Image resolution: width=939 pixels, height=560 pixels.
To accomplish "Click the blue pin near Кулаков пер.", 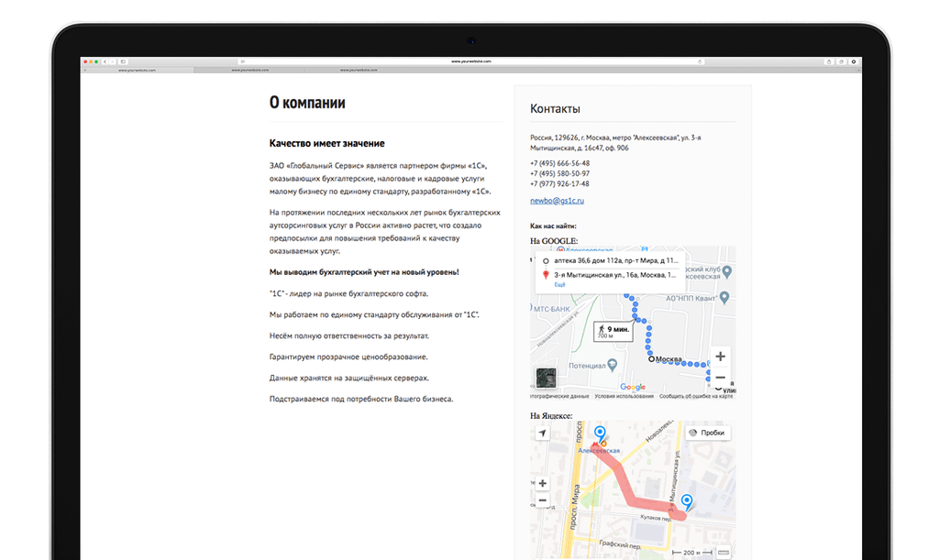I will point(687,501).
